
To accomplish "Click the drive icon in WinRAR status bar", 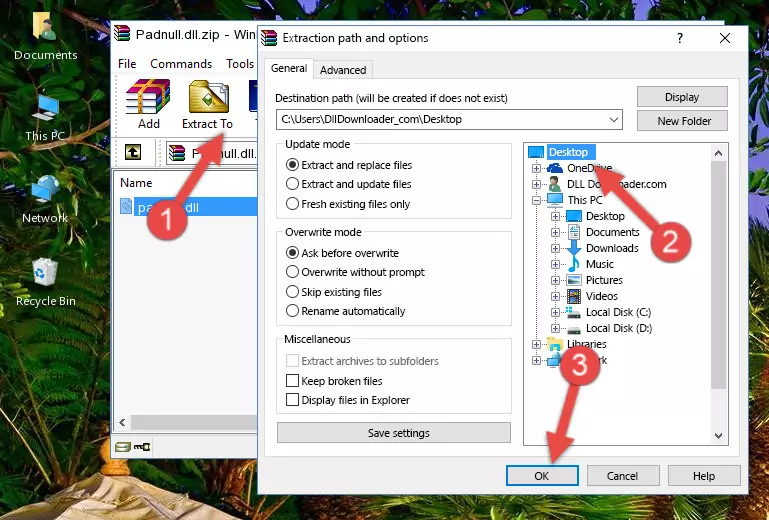I will (x=123, y=446).
